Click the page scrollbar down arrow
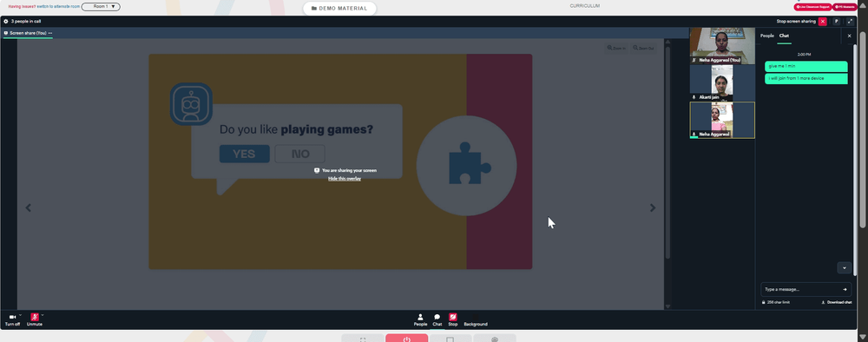This screenshot has width=868, height=342. tap(863, 337)
